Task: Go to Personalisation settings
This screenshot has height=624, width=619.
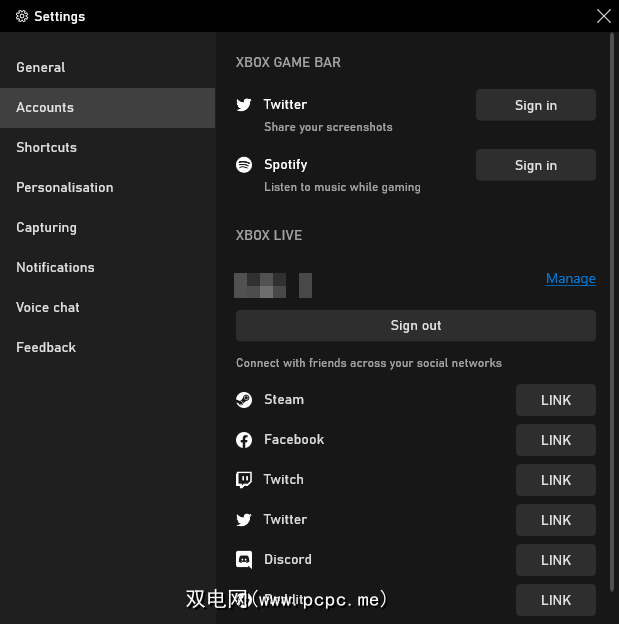Action: [65, 187]
